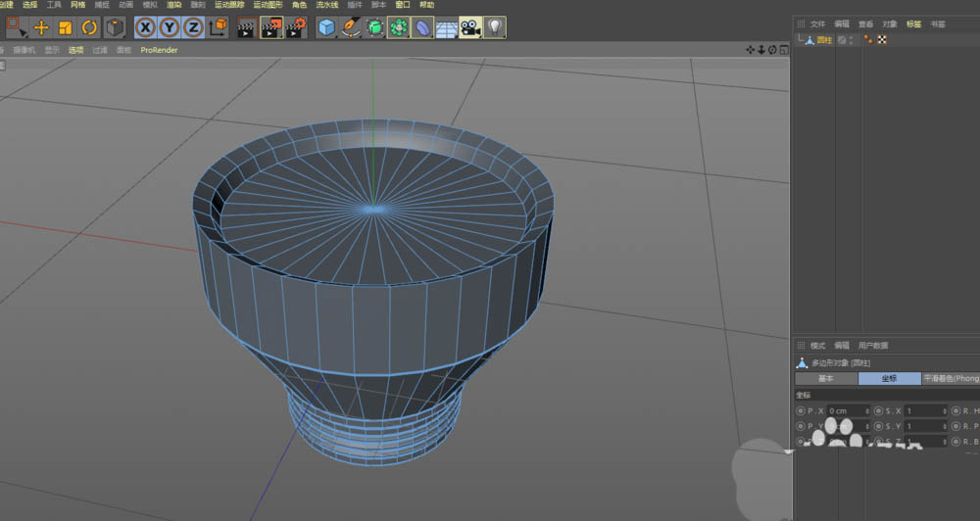Switch to the 基本 attributes tab
The height and width of the screenshot is (521, 980).
pyautogui.click(x=826, y=378)
